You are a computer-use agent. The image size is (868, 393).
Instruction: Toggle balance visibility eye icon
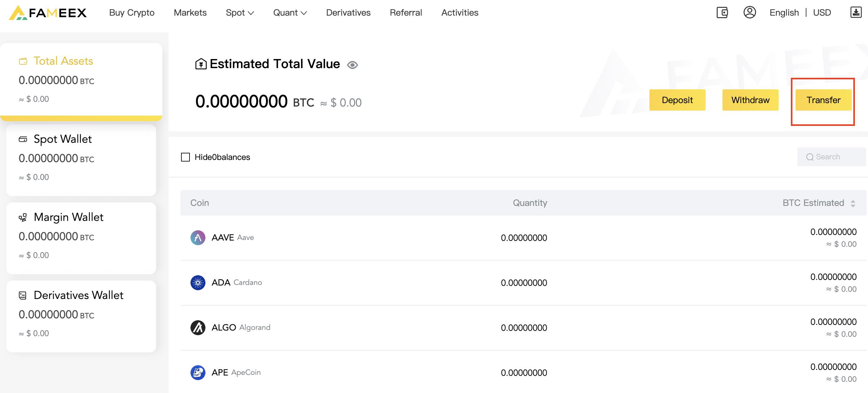(353, 65)
